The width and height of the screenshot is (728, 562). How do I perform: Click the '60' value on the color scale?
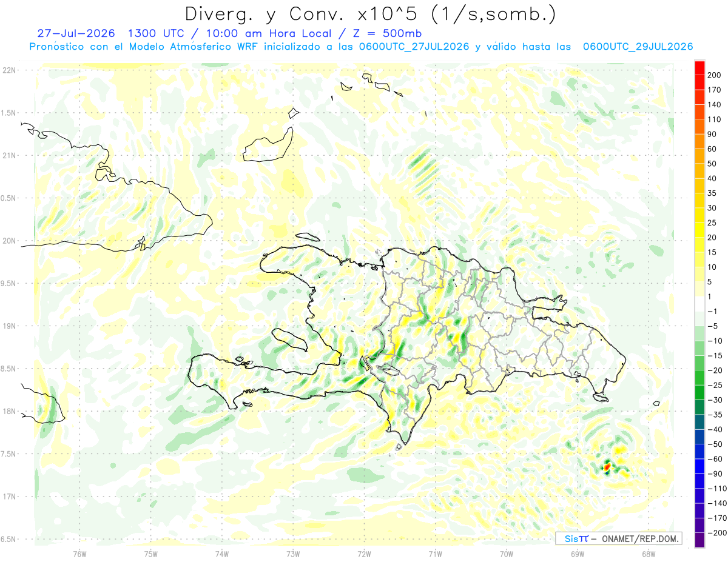(x=712, y=149)
